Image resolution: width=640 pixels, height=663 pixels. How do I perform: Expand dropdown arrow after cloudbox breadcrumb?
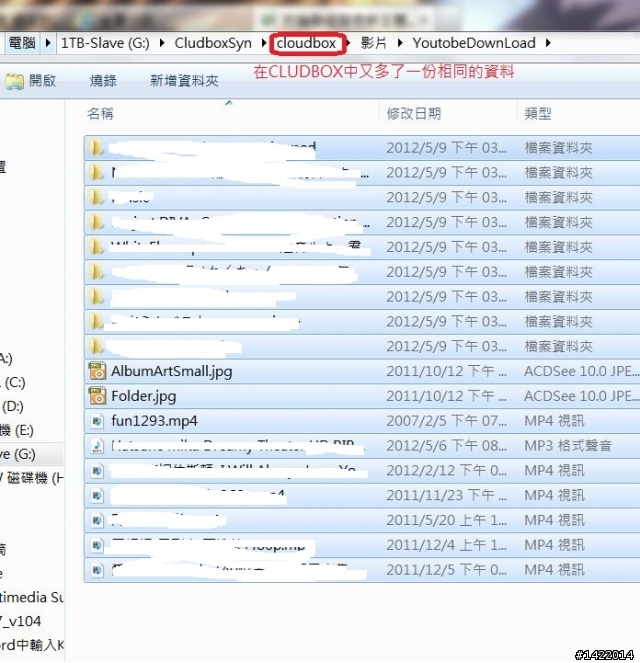349,43
